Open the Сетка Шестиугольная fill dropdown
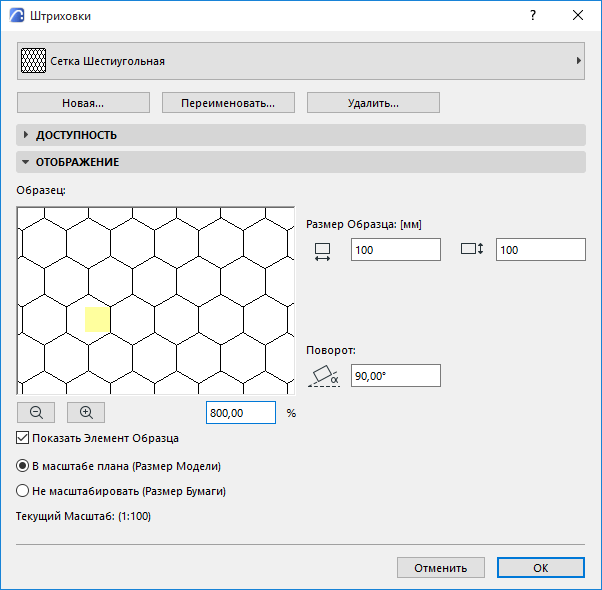The height and width of the screenshot is (590, 602). 301,61
